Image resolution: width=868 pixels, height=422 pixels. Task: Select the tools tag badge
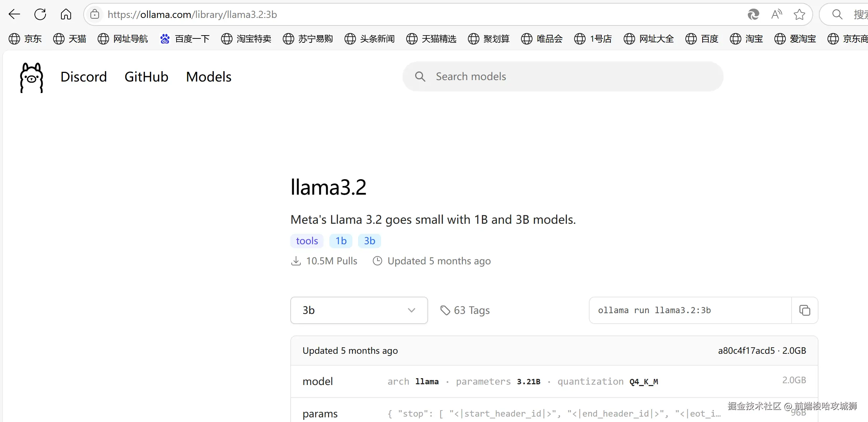pyautogui.click(x=307, y=241)
